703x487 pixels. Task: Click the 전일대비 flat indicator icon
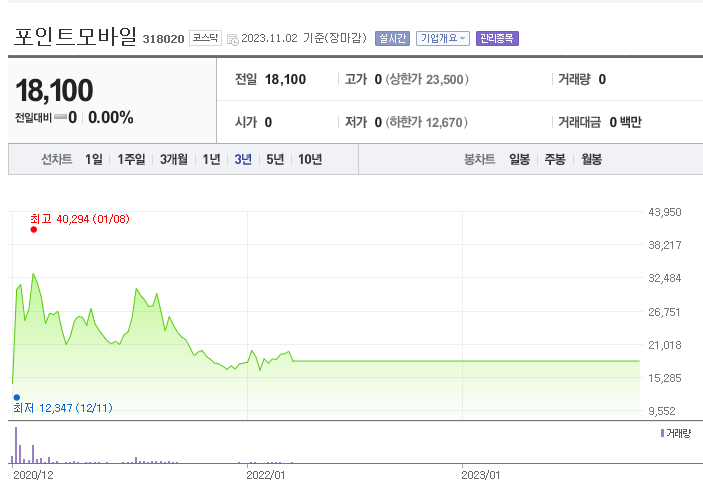pos(60,117)
